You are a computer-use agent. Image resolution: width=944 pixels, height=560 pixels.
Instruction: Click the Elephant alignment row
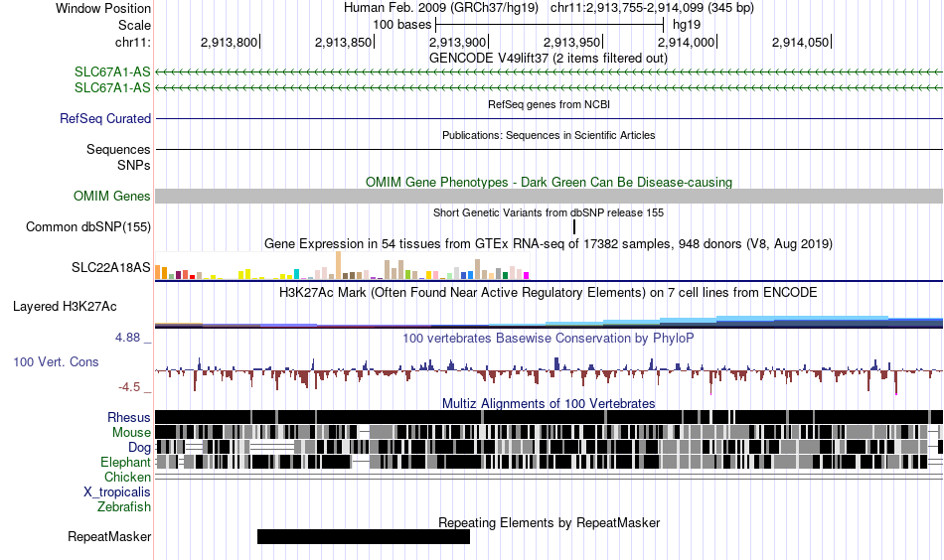[550, 462]
